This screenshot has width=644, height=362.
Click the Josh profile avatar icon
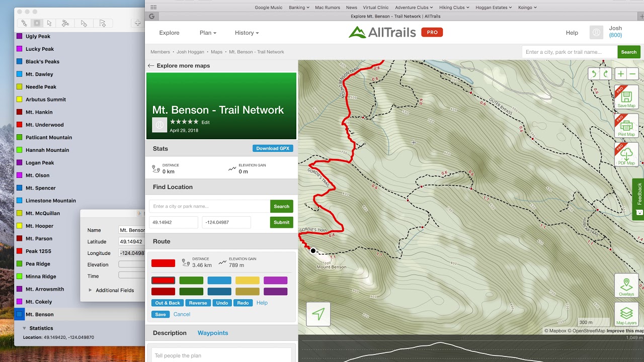tap(597, 33)
